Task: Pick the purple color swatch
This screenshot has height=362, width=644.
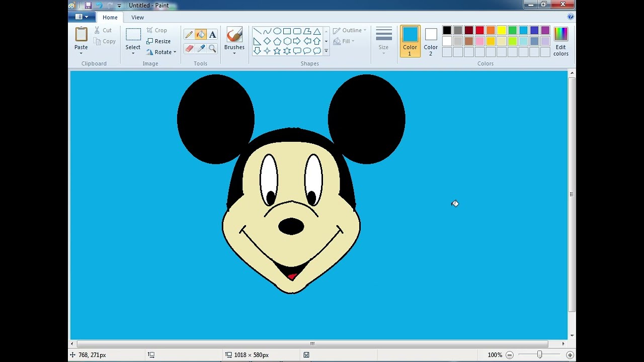Action: (x=545, y=31)
